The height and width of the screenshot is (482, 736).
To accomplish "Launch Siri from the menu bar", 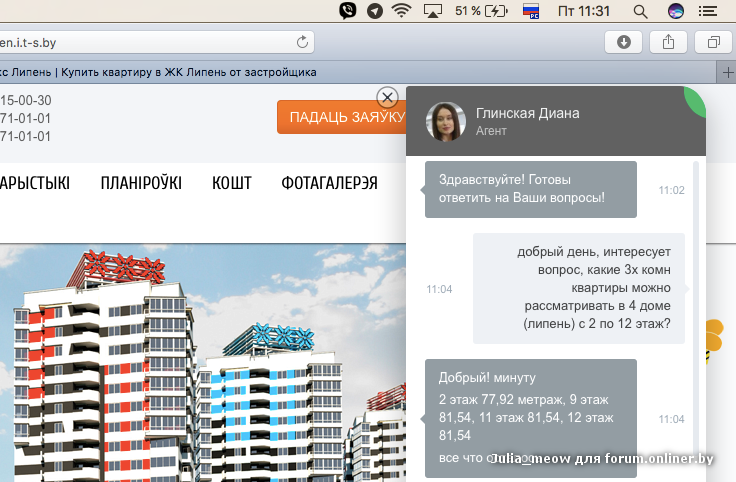I will tap(676, 11).
